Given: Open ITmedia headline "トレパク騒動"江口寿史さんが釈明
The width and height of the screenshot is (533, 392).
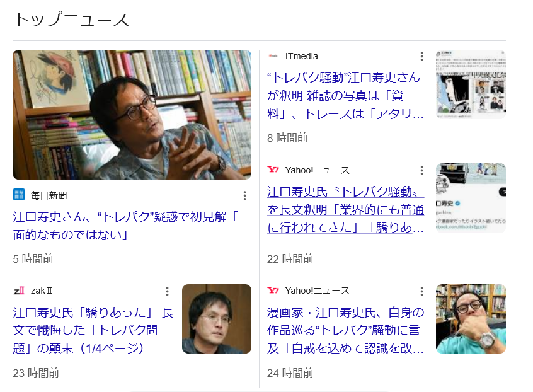Looking at the screenshot, I should [x=345, y=96].
